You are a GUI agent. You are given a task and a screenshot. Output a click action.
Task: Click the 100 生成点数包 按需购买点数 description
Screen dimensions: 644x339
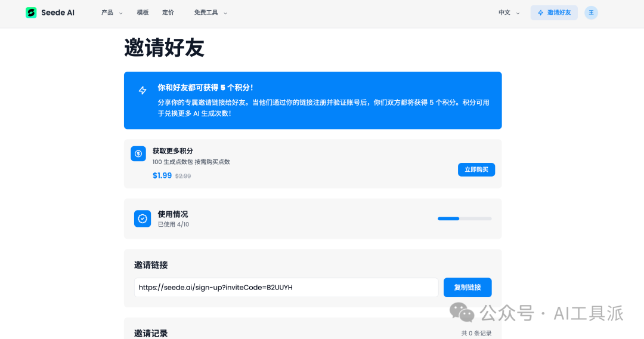point(191,162)
